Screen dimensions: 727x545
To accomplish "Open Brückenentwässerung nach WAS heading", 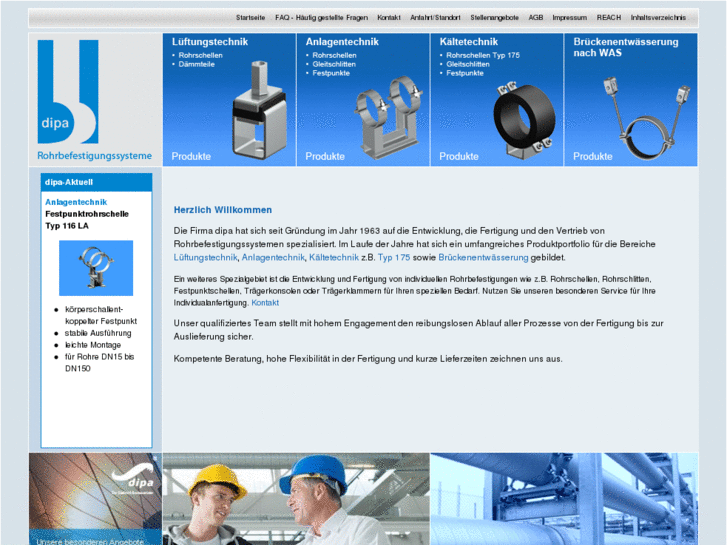I will (x=626, y=47).
